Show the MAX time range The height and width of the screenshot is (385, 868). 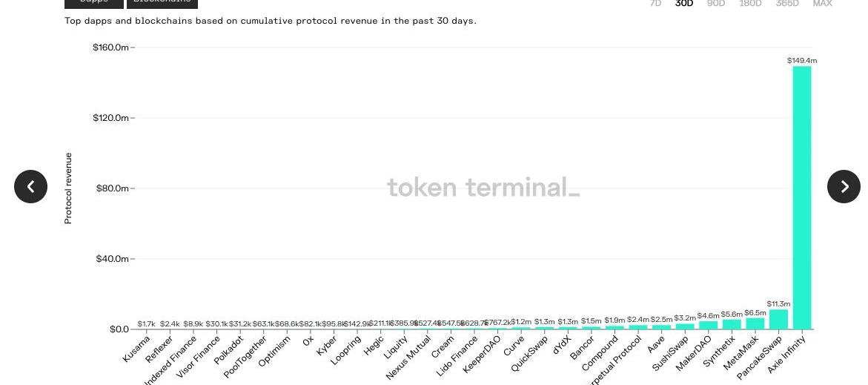(x=822, y=4)
